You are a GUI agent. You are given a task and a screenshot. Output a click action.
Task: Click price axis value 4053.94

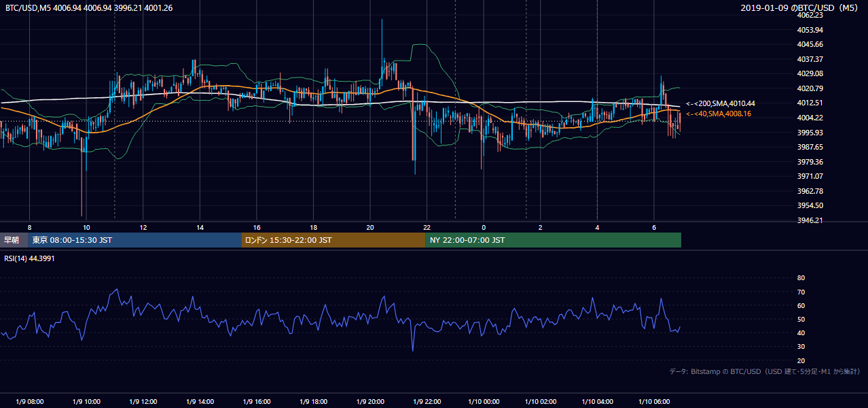click(x=810, y=30)
